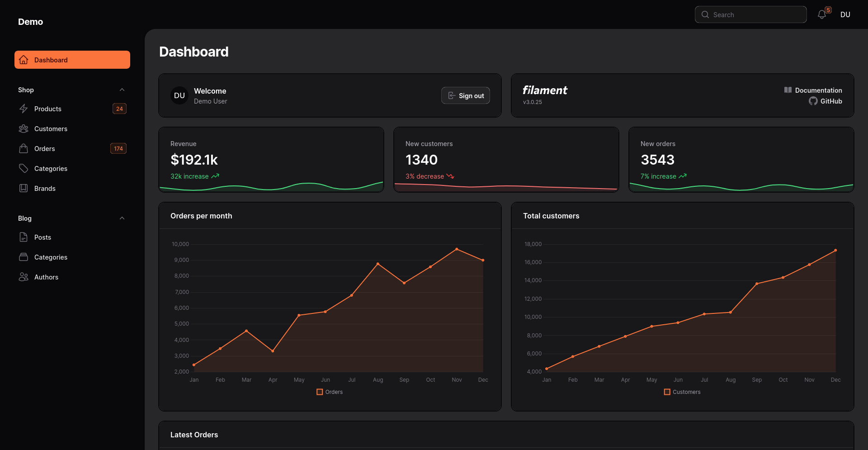The image size is (868, 450).
Task: Toggle the Customers dataset legend box
Action: (x=667, y=392)
